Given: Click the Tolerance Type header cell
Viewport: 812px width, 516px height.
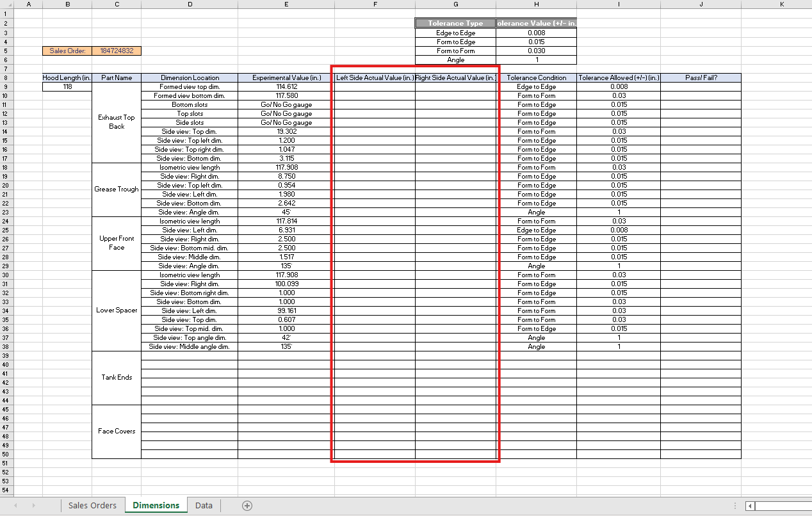Looking at the screenshot, I should [x=455, y=23].
